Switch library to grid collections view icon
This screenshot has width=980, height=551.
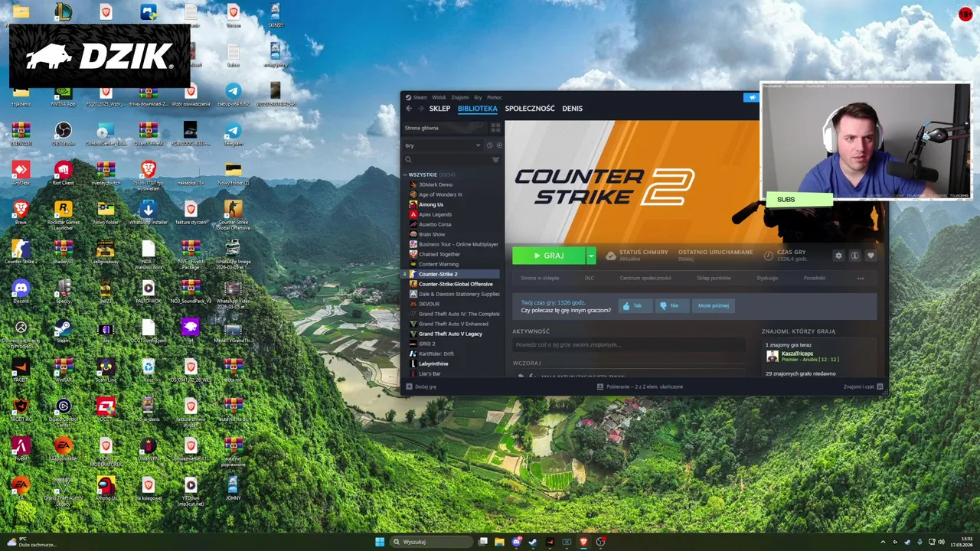[x=495, y=128]
